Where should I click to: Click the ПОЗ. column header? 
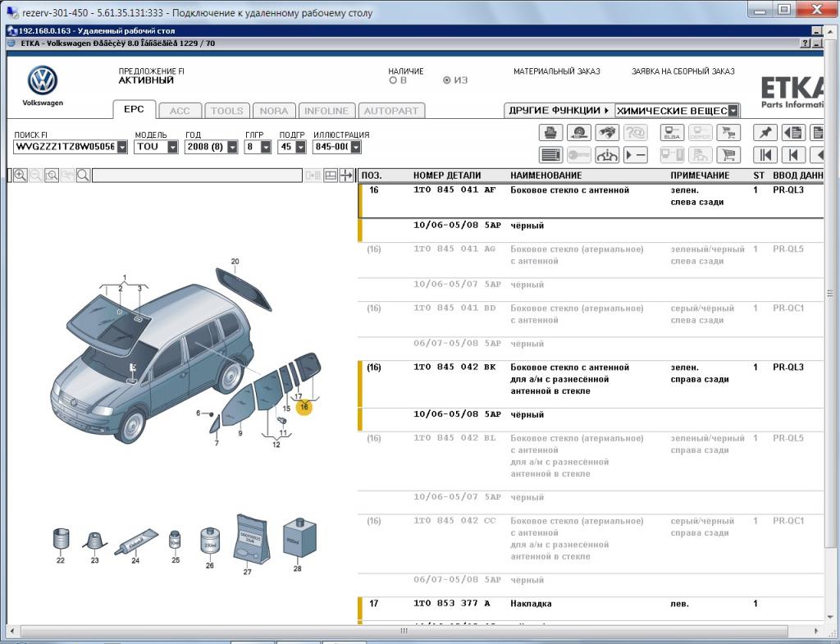(372, 176)
